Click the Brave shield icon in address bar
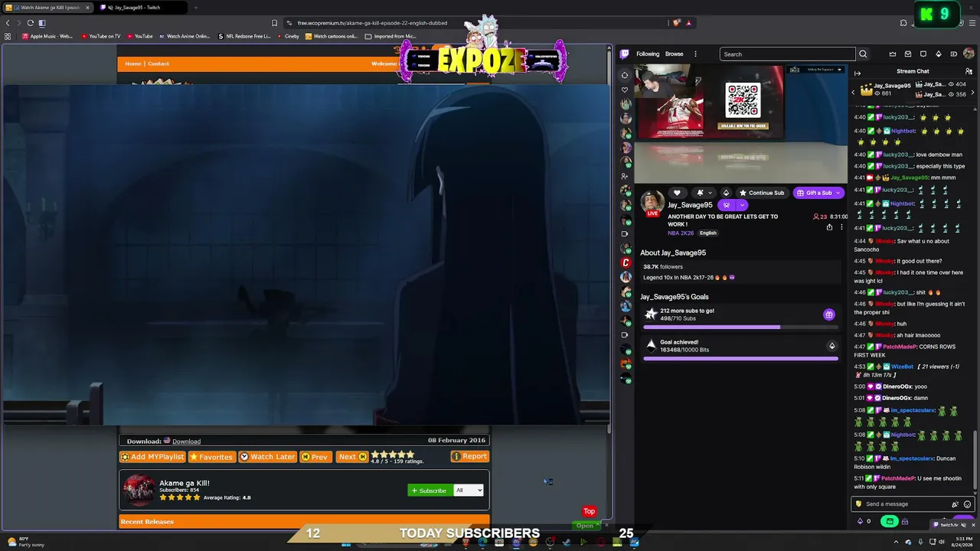The width and height of the screenshot is (980, 551). [x=675, y=23]
